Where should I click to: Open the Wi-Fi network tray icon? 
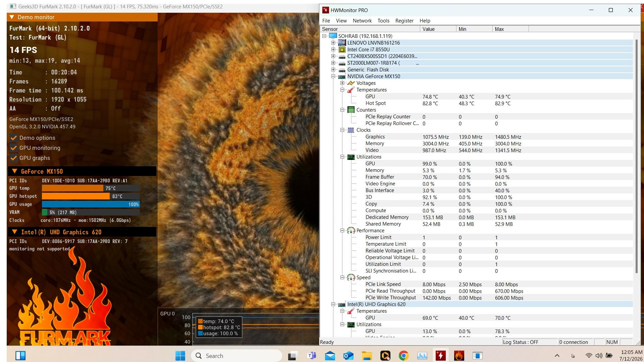point(589,356)
